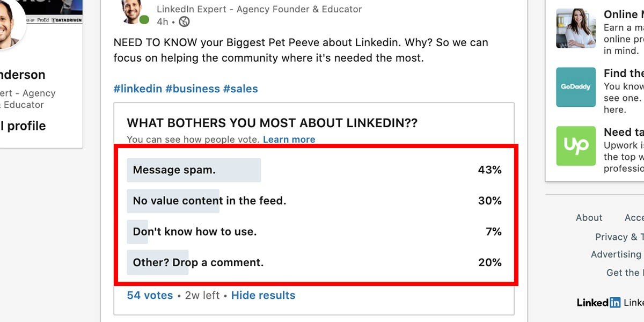644x322 pixels.
Task: Select 'Other? Drop a comment.' poll option
Action: (x=314, y=262)
